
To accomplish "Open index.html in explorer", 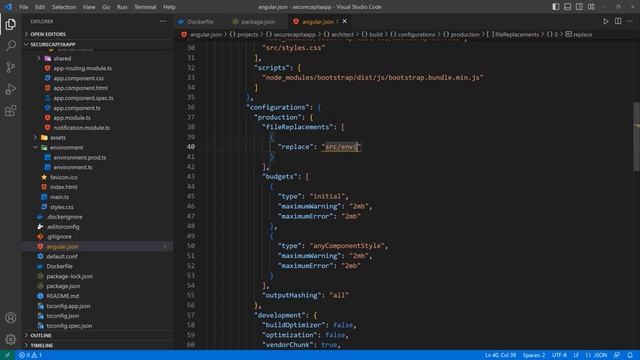I will (x=63, y=187).
